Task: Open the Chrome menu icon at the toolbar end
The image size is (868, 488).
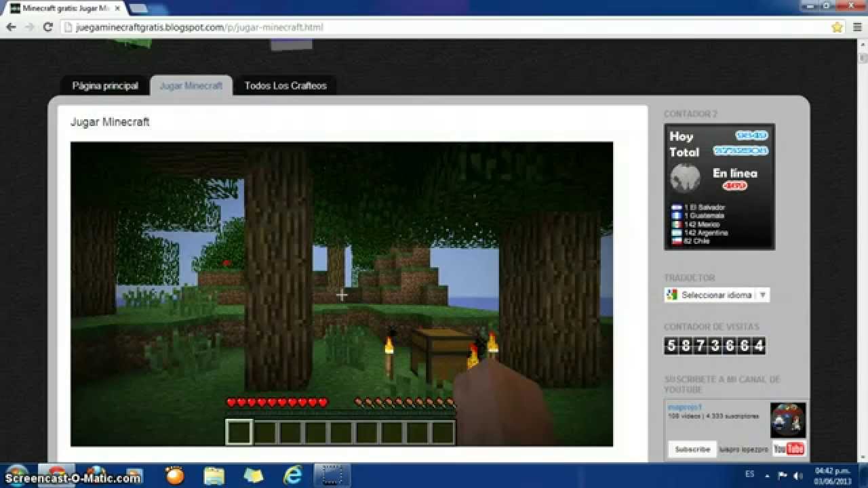Action: point(856,27)
